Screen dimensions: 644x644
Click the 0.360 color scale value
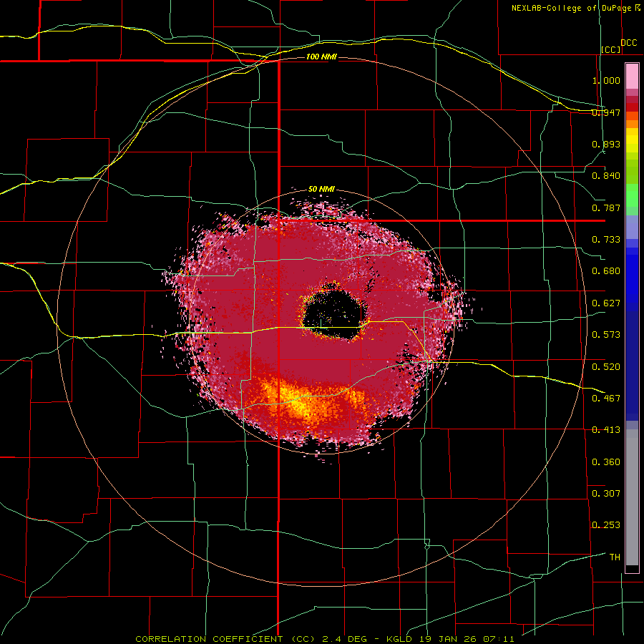[606, 462]
